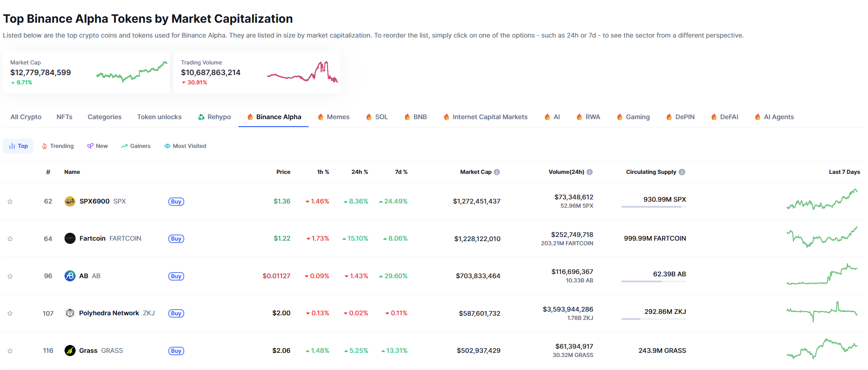Toggle the AB watchlist star
This screenshot has height=370, width=868.
pos(10,276)
